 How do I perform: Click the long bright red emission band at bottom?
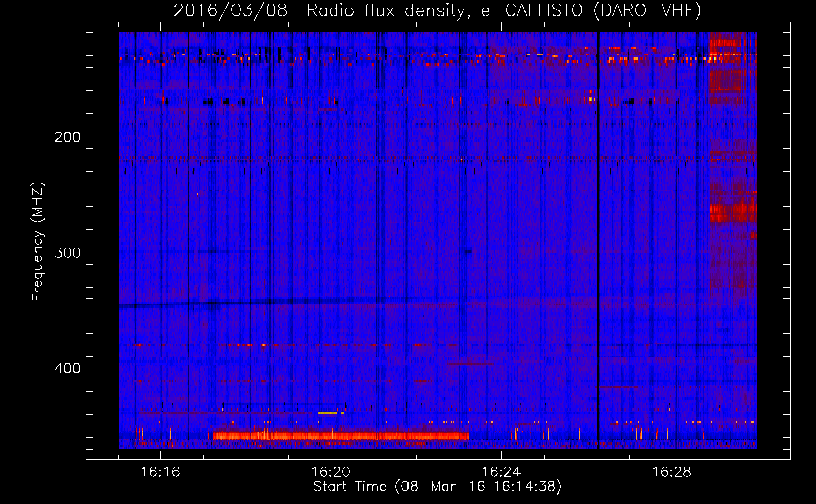pyautogui.click(x=340, y=436)
